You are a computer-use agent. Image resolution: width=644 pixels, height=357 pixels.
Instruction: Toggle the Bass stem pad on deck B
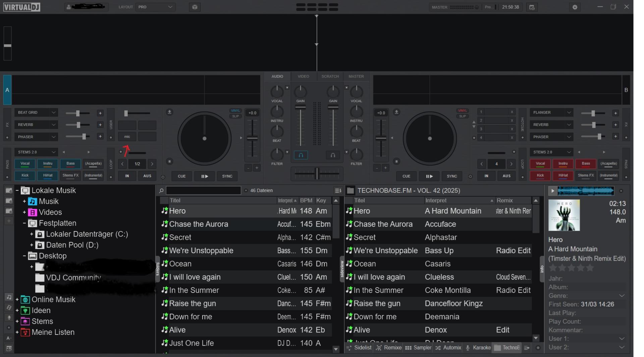(586, 164)
